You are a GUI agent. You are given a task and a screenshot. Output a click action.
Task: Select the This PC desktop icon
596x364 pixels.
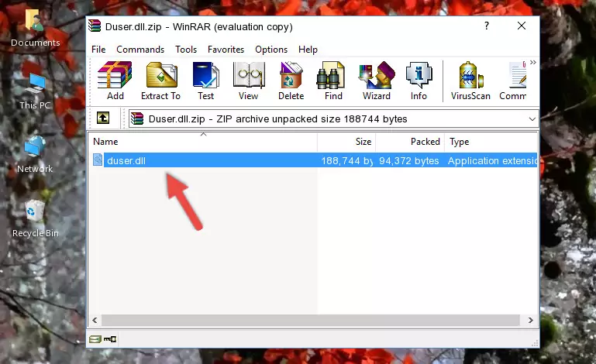pyautogui.click(x=35, y=91)
